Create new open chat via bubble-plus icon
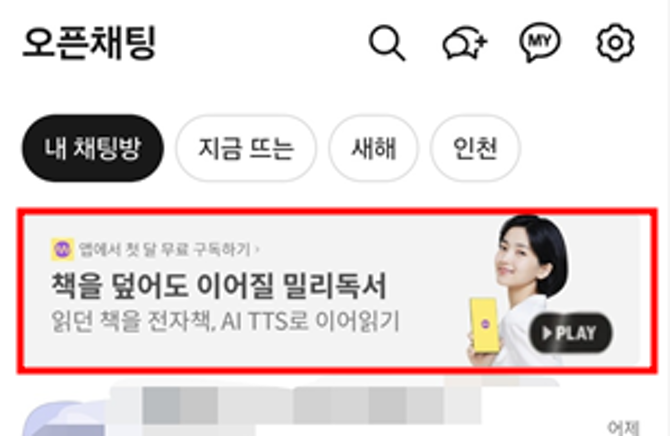This screenshot has width=670, height=436. [x=464, y=43]
